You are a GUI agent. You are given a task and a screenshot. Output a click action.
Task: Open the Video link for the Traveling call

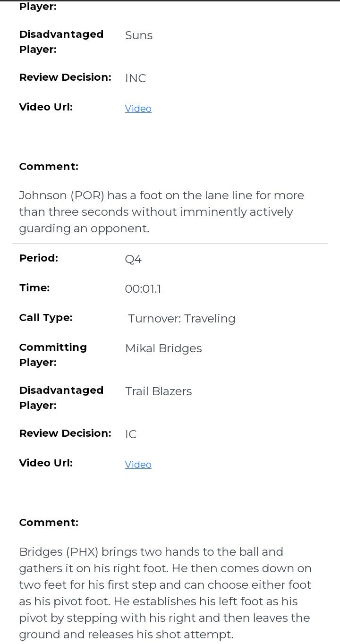point(138,465)
